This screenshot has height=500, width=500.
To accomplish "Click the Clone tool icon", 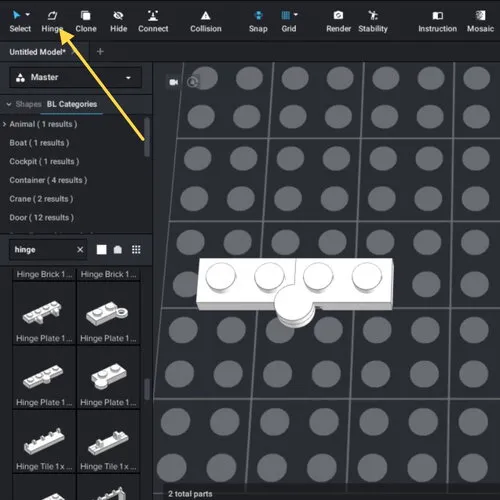I will click(x=86, y=16).
